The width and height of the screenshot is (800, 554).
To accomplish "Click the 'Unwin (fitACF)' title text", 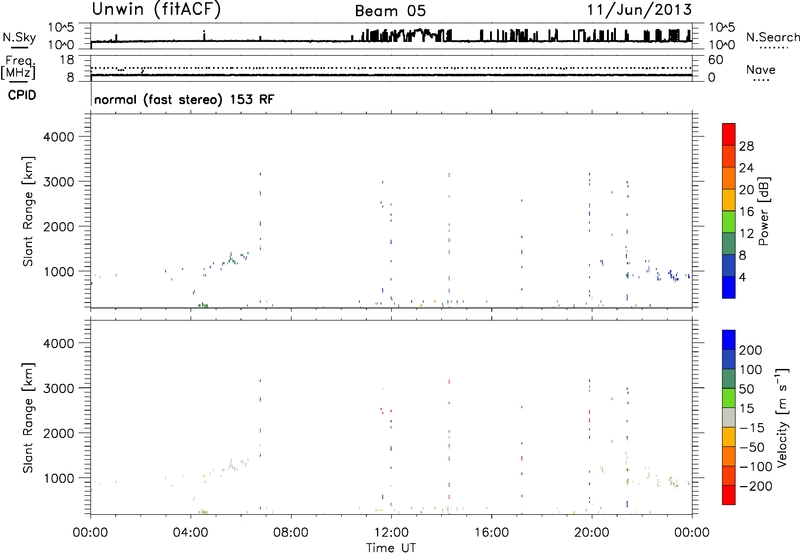I will [x=156, y=9].
